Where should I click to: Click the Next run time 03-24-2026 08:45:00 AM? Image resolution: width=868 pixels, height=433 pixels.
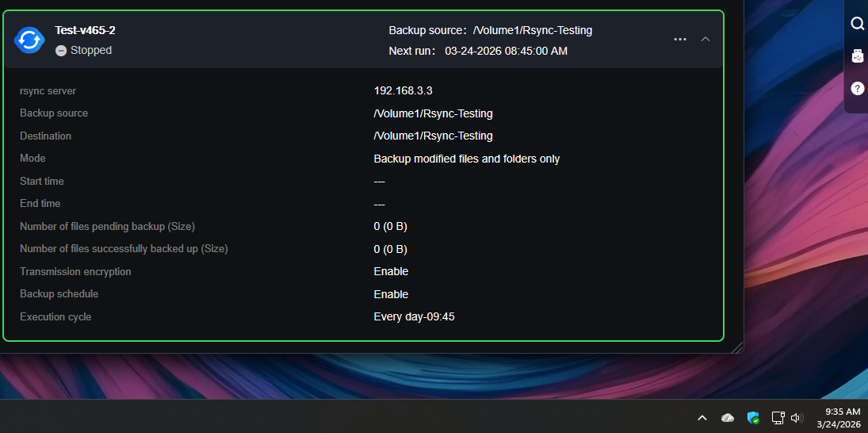(x=506, y=52)
